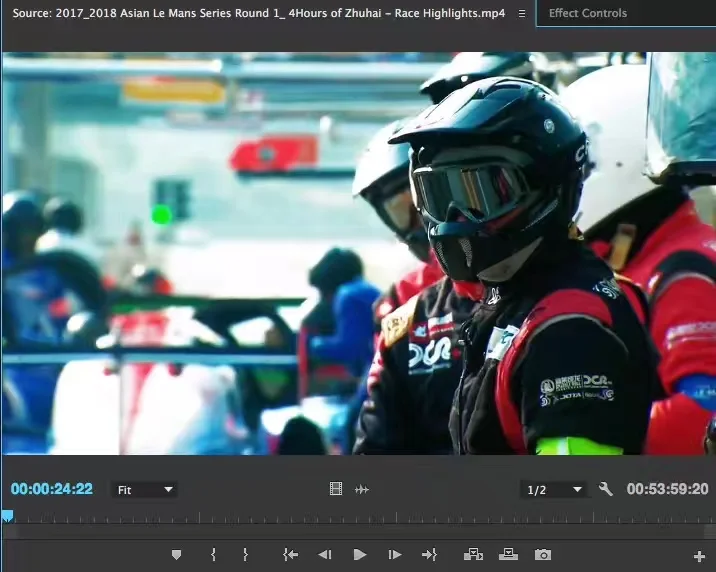The width and height of the screenshot is (716, 572).
Task: Click the 00:00:24:22 playhead timecode
Action: [52, 489]
